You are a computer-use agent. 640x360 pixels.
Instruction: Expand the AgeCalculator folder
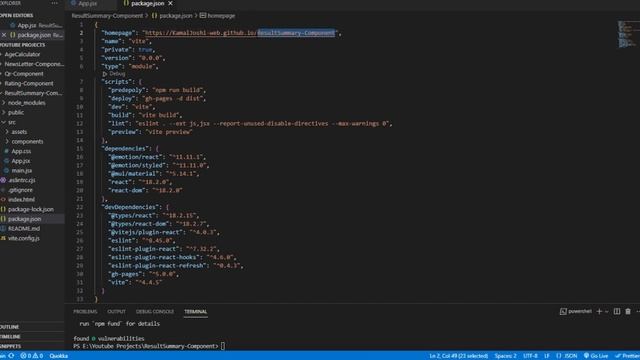pyautogui.click(x=22, y=54)
